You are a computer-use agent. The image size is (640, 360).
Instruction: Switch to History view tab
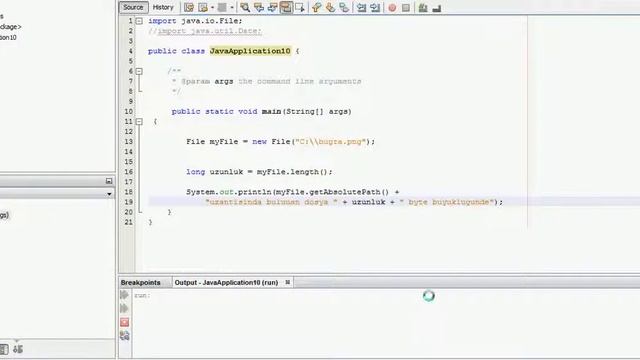[163, 7]
